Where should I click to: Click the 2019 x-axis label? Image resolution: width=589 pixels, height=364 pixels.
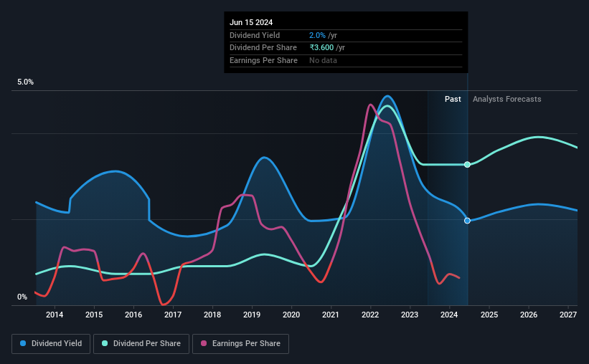pyautogui.click(x=252, y=315)
